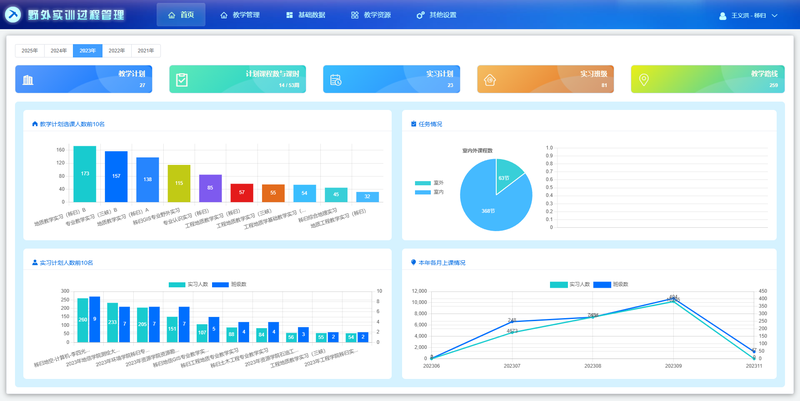Click the calendar clock icon on 实习计划 card
This screenshot has width=800, height=401.
(x=336, y=80)
